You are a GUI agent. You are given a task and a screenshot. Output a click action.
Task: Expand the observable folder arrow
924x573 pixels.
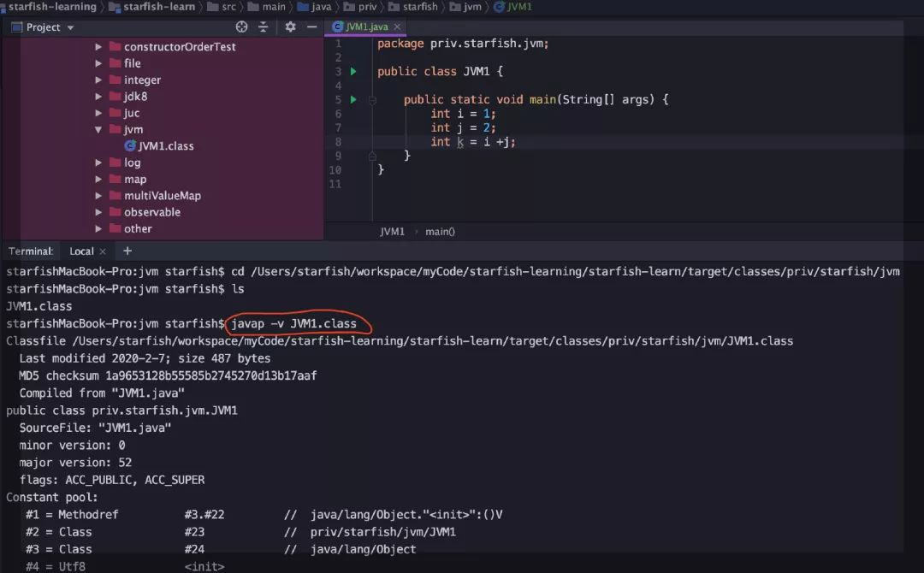(98, 212)
